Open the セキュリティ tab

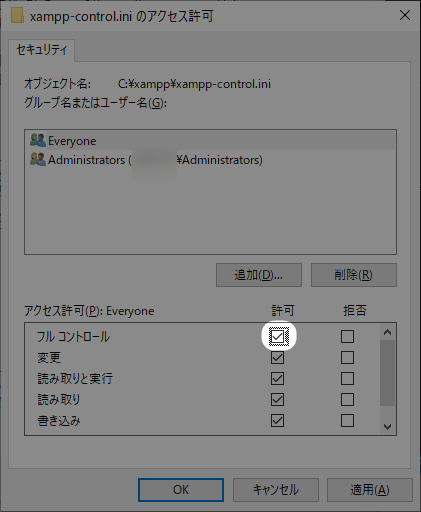tap(42, 50)
